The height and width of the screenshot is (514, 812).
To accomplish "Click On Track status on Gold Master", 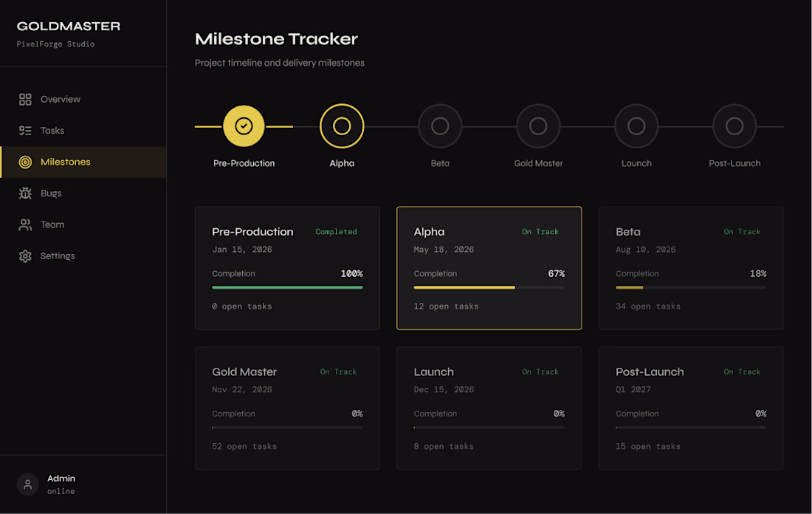I will pos(338,372).
